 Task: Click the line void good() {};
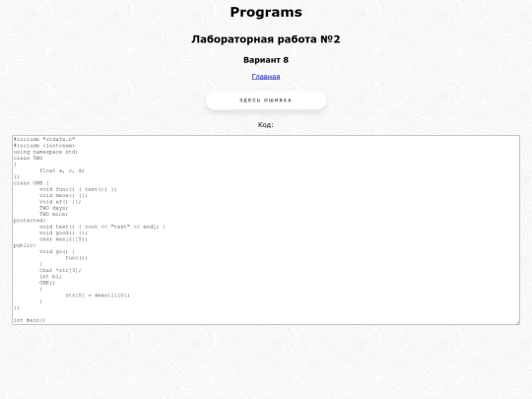click(x=63, y=233)
